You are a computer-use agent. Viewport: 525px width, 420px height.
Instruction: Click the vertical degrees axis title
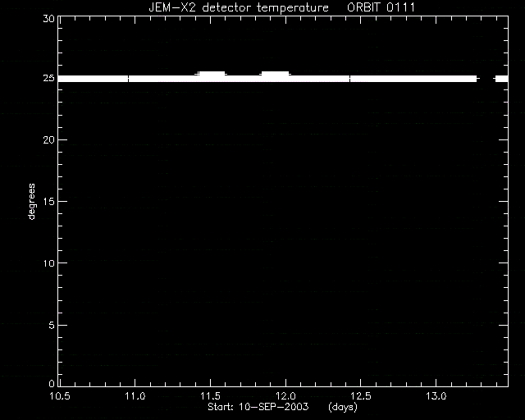pyautogui.click(x=31, y=202)
